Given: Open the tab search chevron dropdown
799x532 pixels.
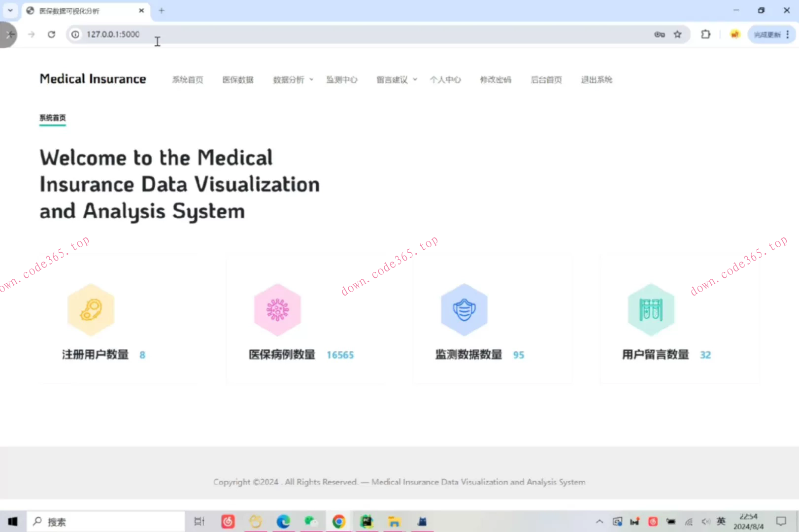Looking at the screenshot, I should pyautogui.click(x=10, y=10).
